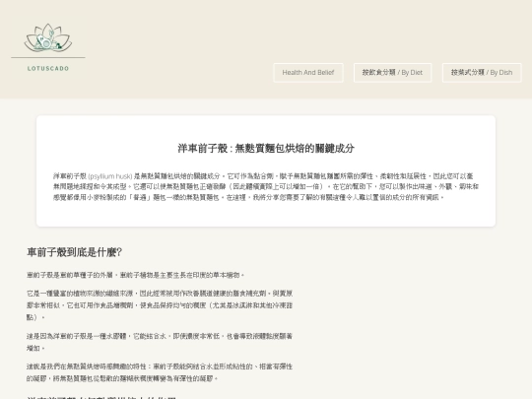Click the LOTUSCADO site name text
The width and height of the screenshot is (532, 399).
pos(48,69)
